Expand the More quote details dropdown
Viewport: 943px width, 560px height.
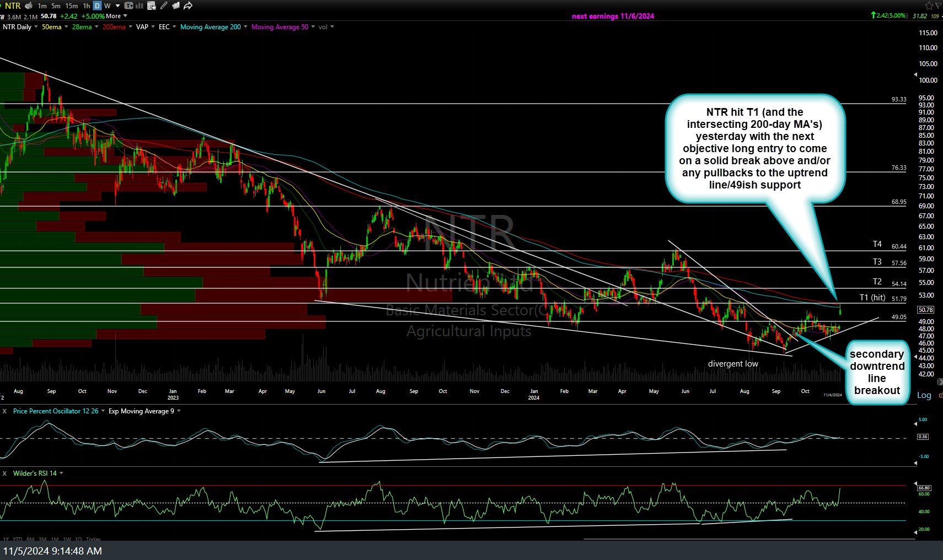[116, 17]
